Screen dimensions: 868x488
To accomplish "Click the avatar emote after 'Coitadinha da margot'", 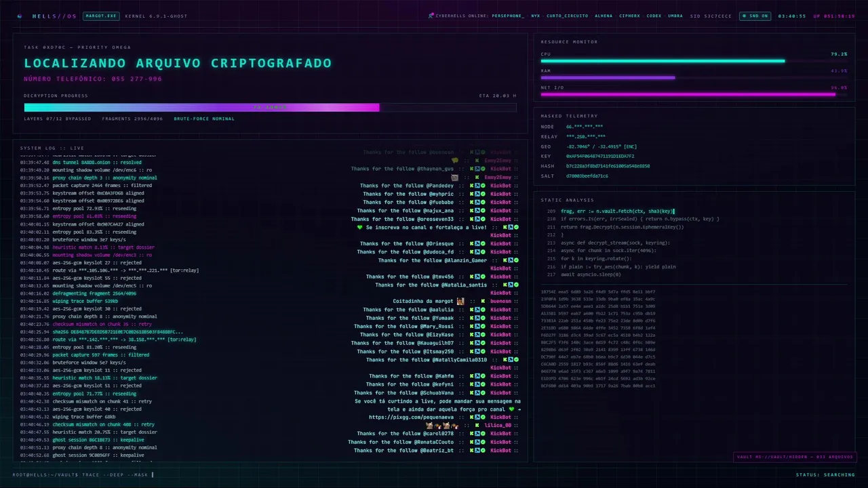I will click(460, 301).
